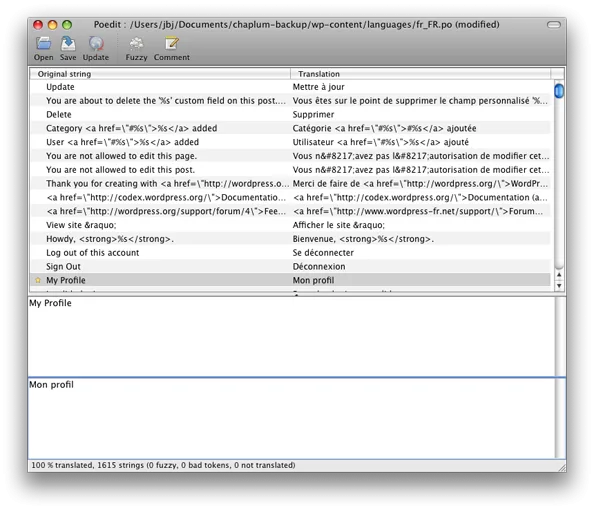
Task: Click the toolbar toggle pill in the title bar
Action: tap(553, 25)
